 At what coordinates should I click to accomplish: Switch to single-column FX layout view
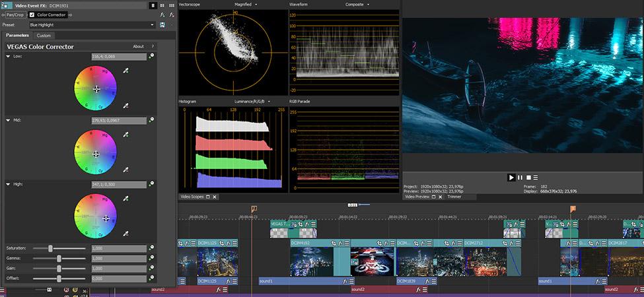[153, 5]
